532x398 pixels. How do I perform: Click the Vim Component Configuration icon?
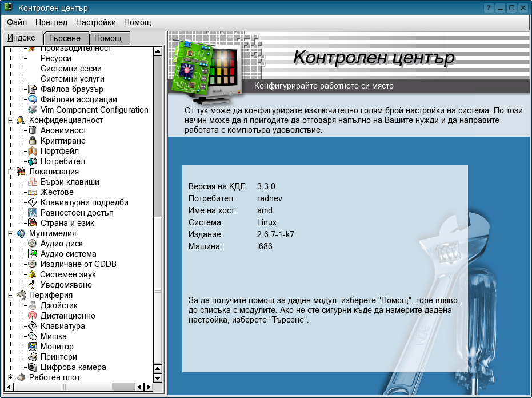point(33,110)
